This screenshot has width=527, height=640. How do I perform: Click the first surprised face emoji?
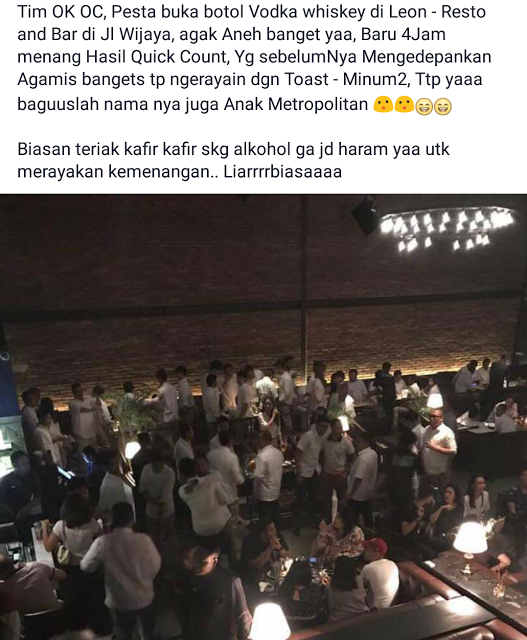click(383, 104)
